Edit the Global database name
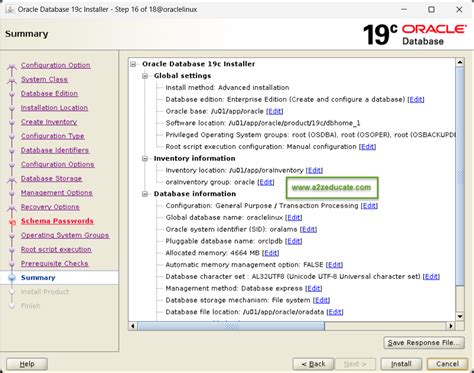Image resolution: width=474 pixels, height=373 pixels. tap(294, 218)
